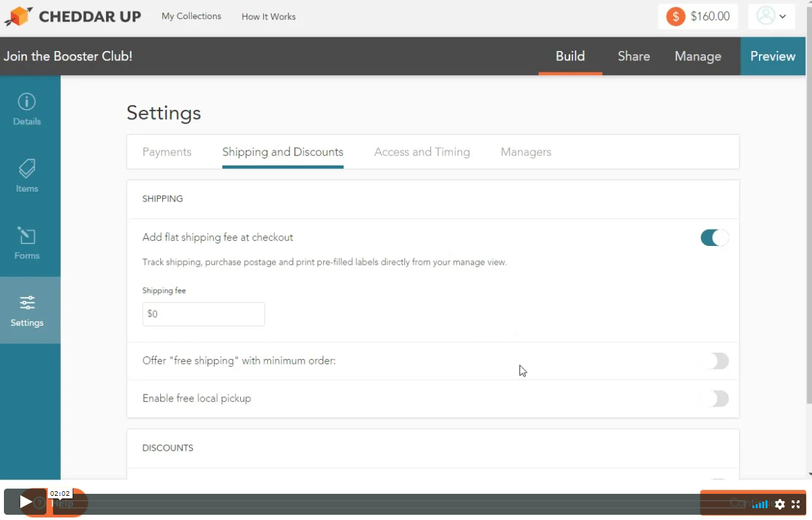Screen dimensions: 812x520
Task: Switch to the Payments tab
Action: tap(167, 152)
